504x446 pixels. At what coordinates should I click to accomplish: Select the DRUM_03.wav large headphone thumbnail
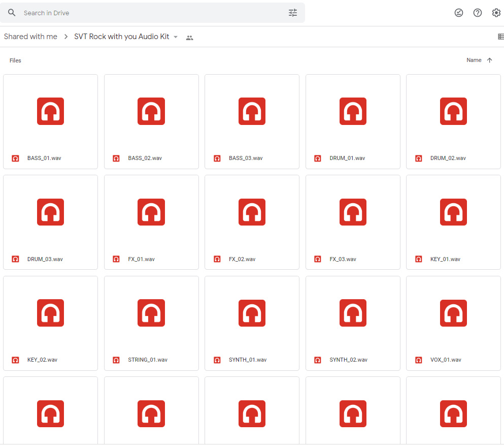coord(50,212)
